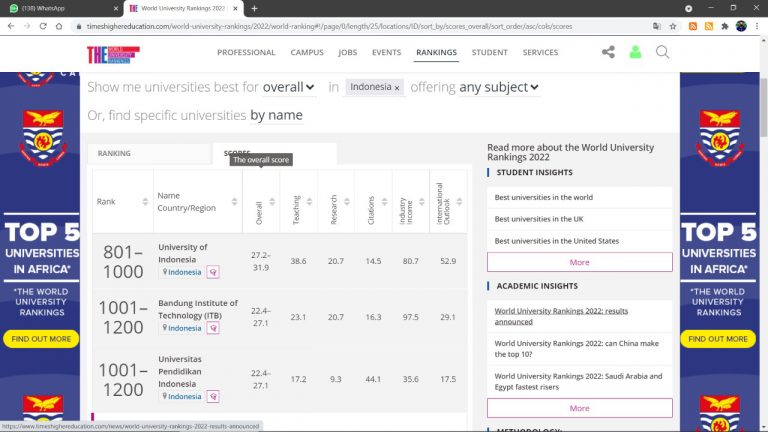Screen dimensions: 768x432
Task: Open the translate page icon
Action: [657, 26]
